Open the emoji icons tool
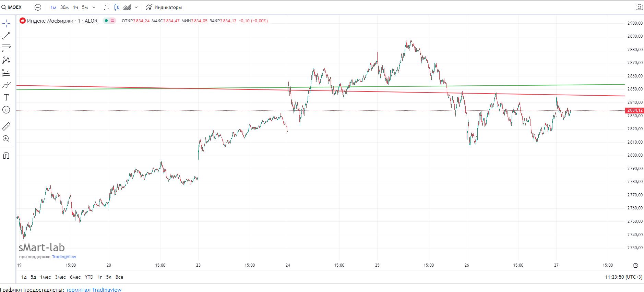Screen dimensions: 644x292 click(x=6, y=110)
